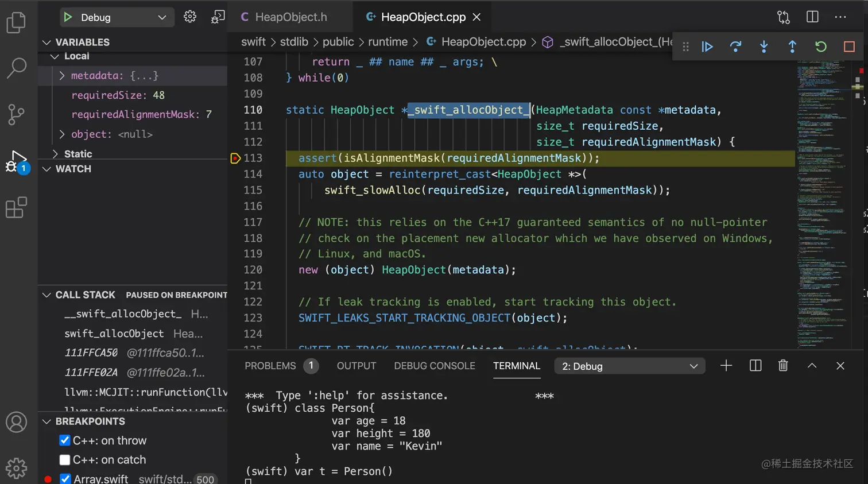The width and height of the screenshot is (868, 484).
Task: Click the stdlib breadcrumb
Action: pyautogui.click(x=294, y=42)
